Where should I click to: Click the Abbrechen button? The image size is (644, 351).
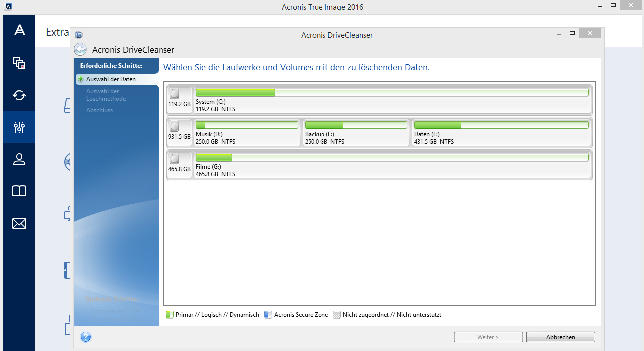[560, 337]
